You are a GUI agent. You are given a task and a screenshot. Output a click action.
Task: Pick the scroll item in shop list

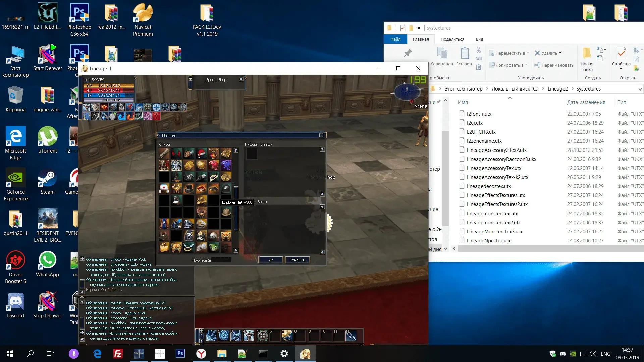pyautogui.click(x=164, y=153)
